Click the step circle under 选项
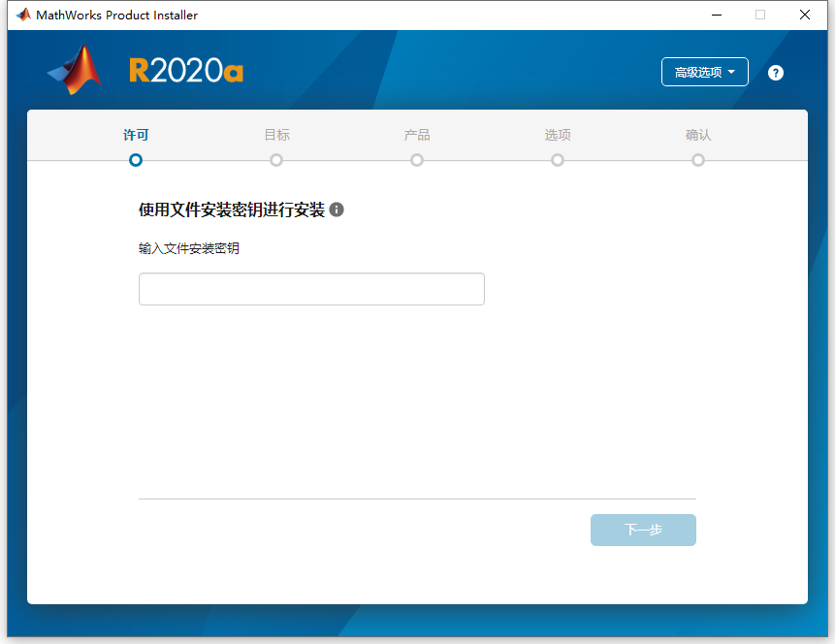Screen dimensions: 835x644 (558, 160)
